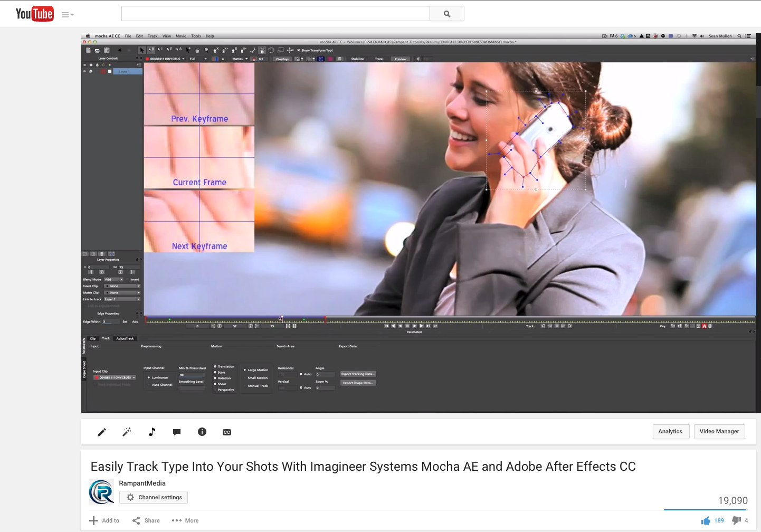Viewport: 761px width, 532px height.
Task: Click Open Project folder icon in mocha
Action: click(x=97, y=50)
